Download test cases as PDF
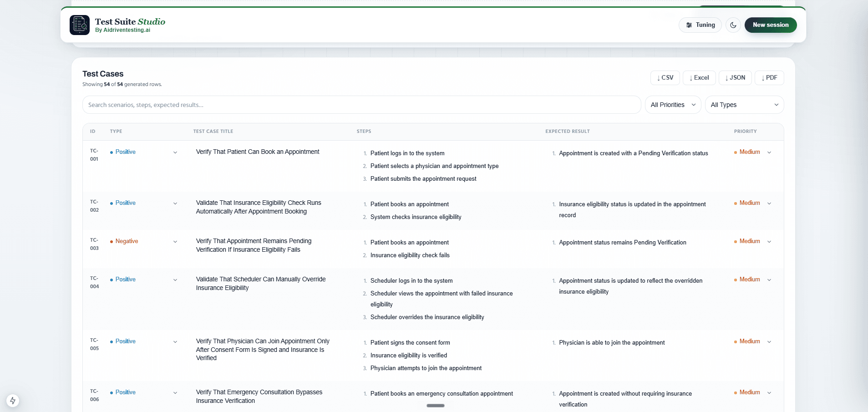 coord(769,78)
